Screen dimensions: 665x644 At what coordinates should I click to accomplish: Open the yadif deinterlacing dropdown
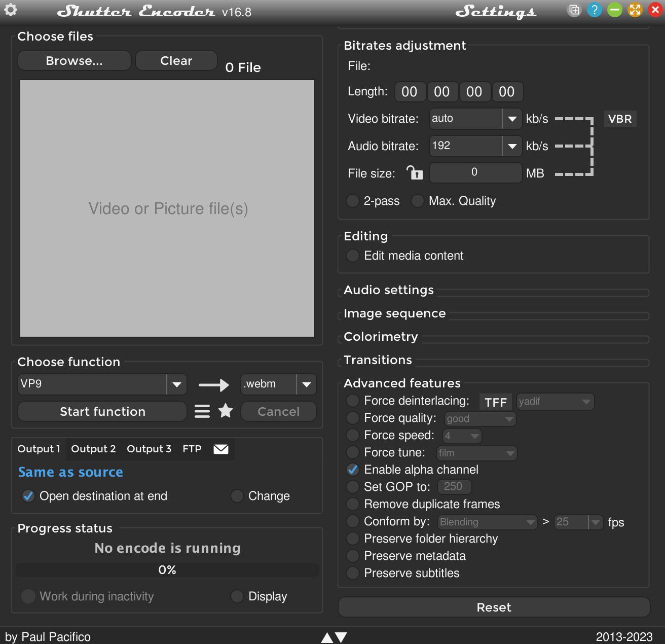coord(555,402)
